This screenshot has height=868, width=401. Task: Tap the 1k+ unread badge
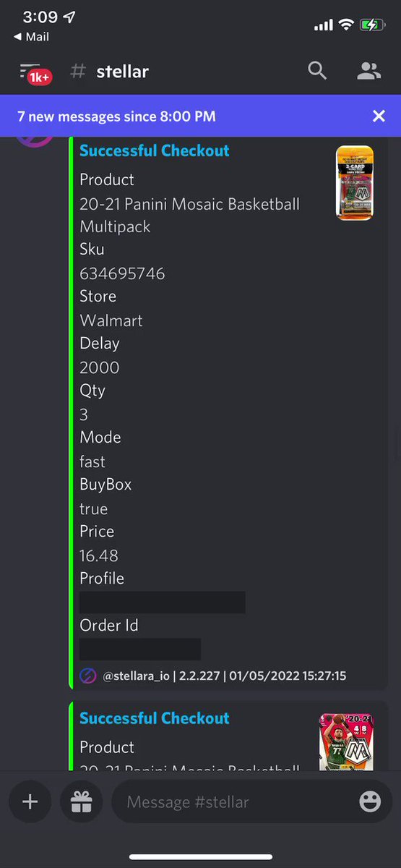pos(40,78)
